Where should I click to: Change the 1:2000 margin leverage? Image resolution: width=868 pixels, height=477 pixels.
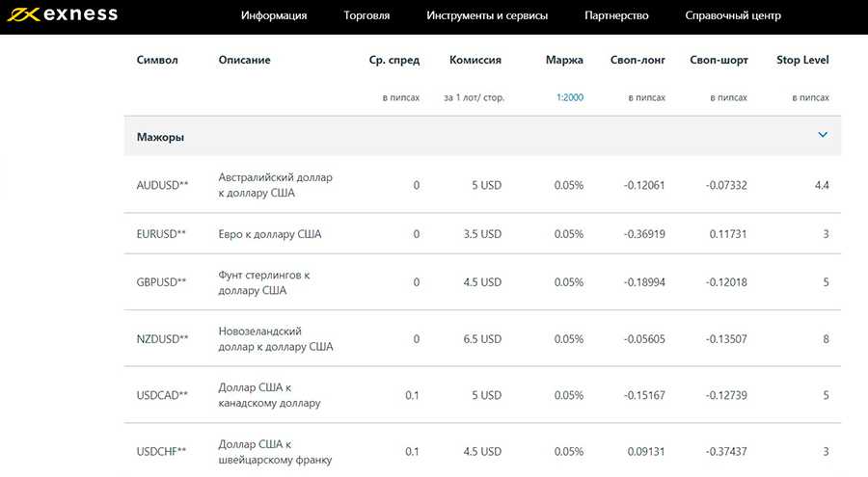coord(569,97)
